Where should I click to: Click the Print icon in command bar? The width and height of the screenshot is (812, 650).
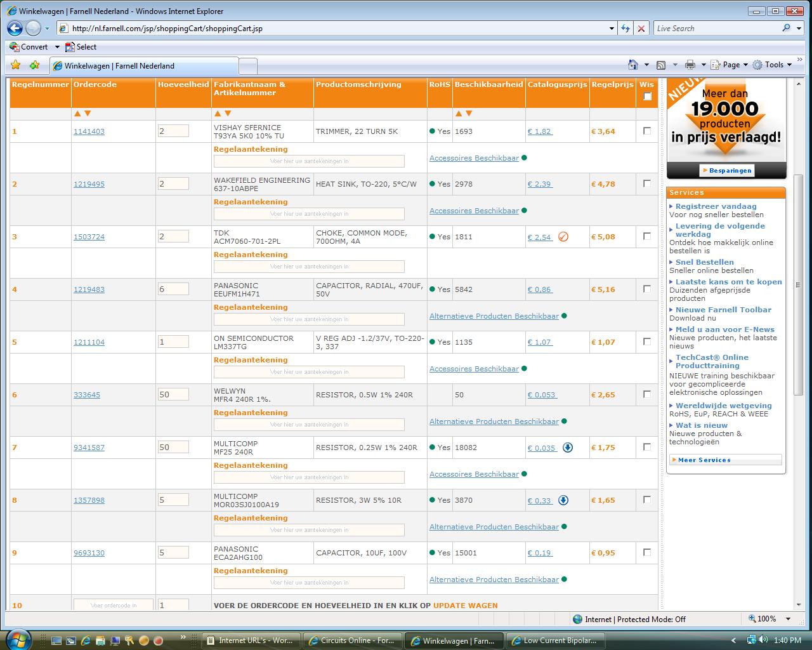690,65
